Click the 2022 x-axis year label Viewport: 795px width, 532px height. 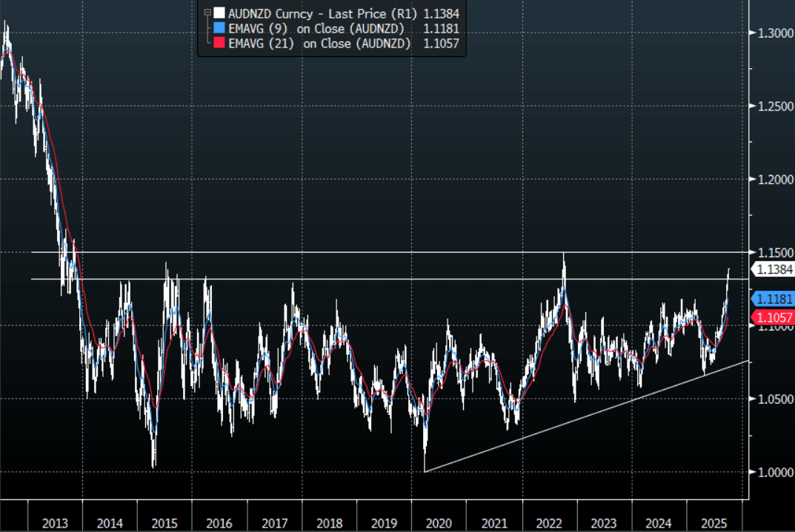pyautogui.click(x=548, y=523)
